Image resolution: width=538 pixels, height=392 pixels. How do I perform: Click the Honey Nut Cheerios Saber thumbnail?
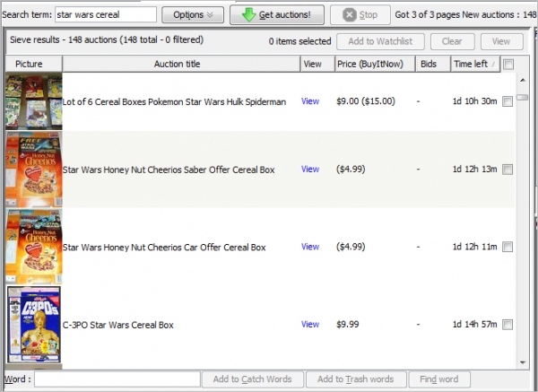pos(33,169)
